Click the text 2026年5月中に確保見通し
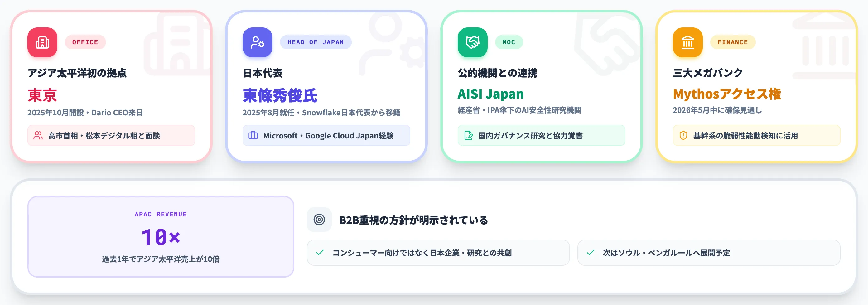Screen dimensions: 868x305 click(717, 110)
